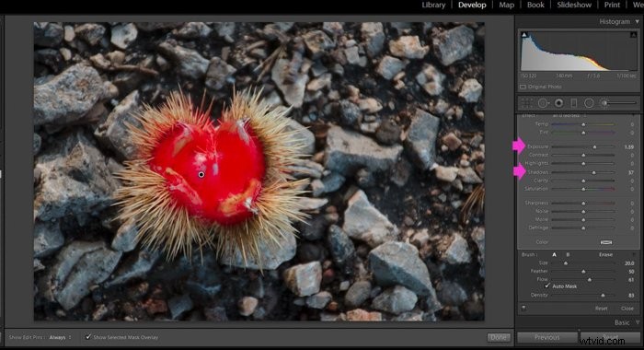Click the Done button below the photo
Image resolution: width=644 pixels, height=350 pixels.
pyautogui.click(x=499, y=337)
